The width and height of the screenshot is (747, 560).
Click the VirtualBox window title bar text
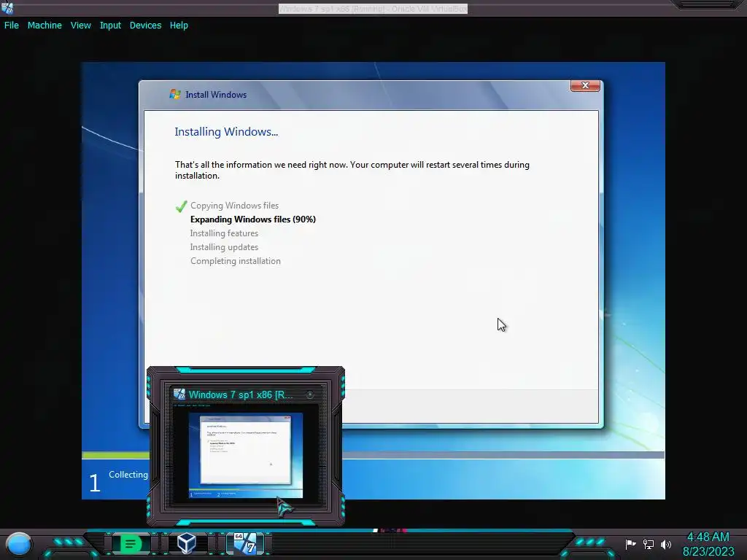[x=373, y=9]
